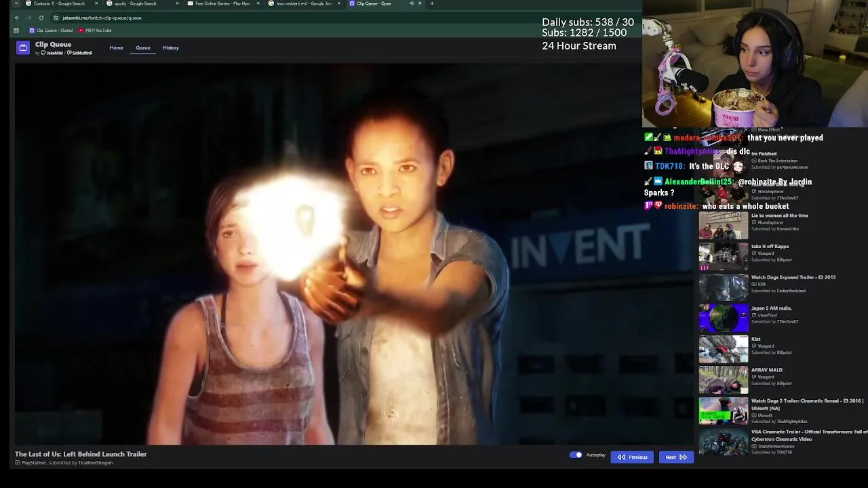Go to the Home nav tab

117,47
